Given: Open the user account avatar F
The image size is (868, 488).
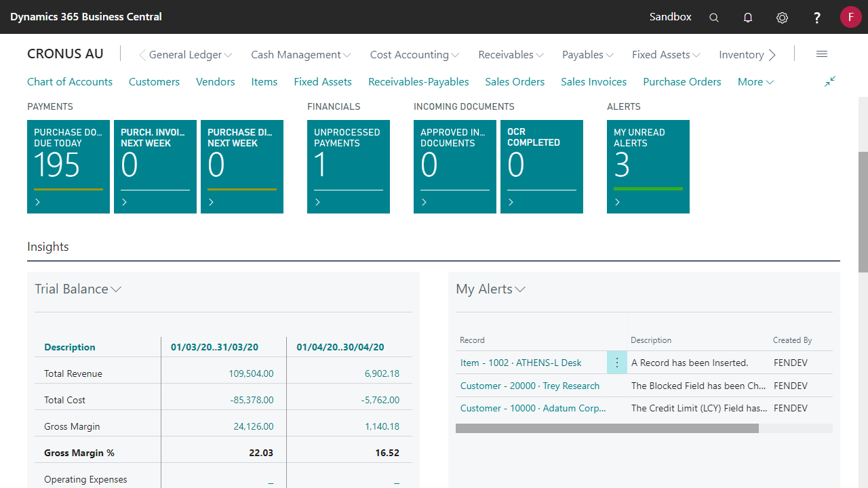Looking at the screenshot, I should (x=851, y=17).
